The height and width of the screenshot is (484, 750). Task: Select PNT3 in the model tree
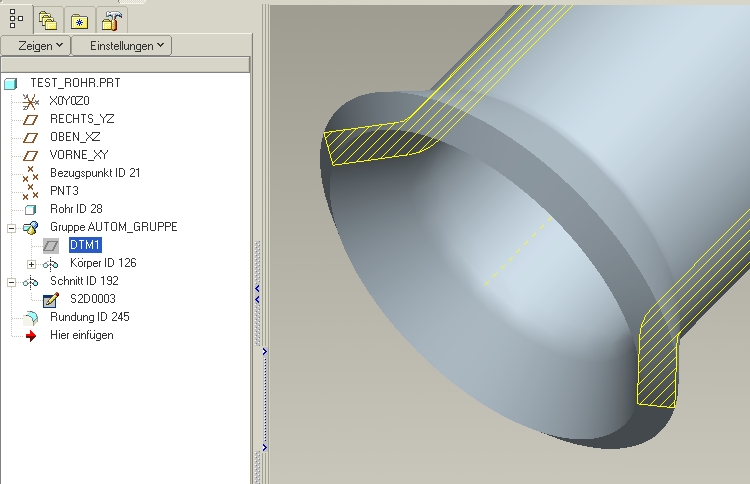(x=64, y=191)
